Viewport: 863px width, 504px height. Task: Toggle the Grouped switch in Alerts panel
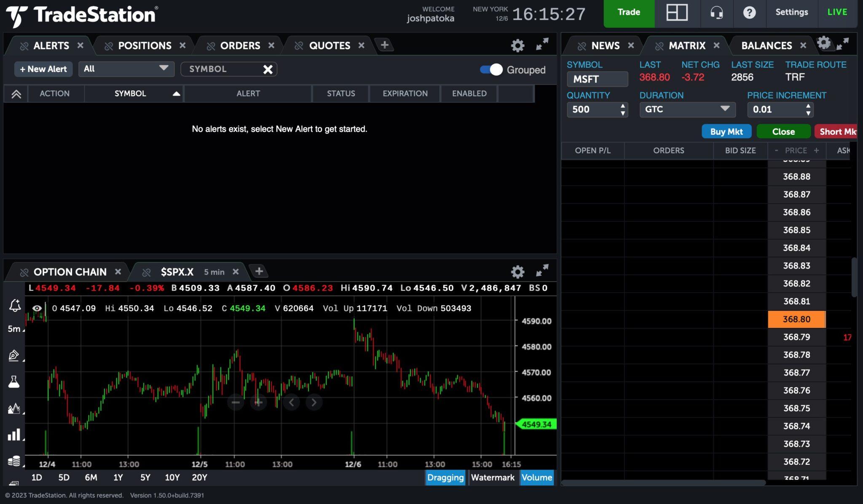tap(491, 69)
